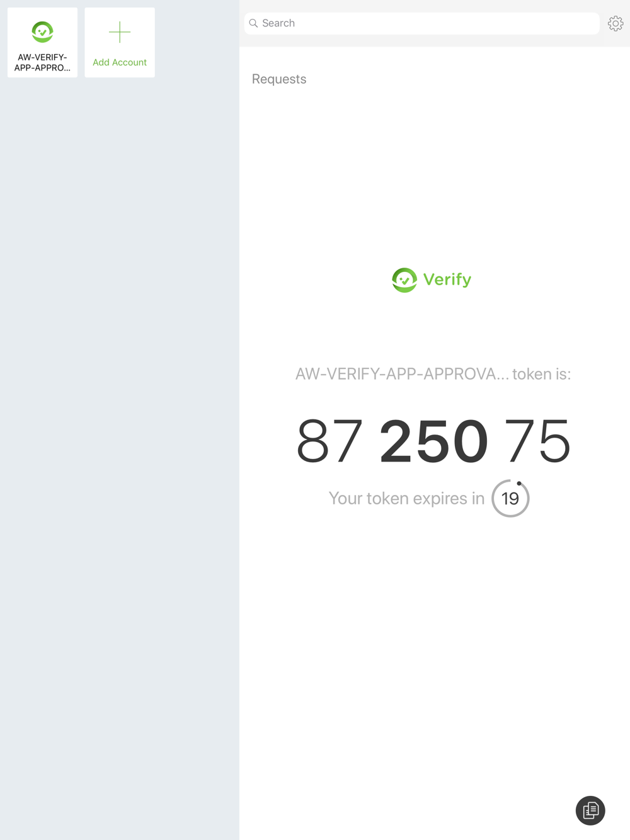
Task: Tap the green Verify checkmark logo
Action: click(x=404, y=280)
